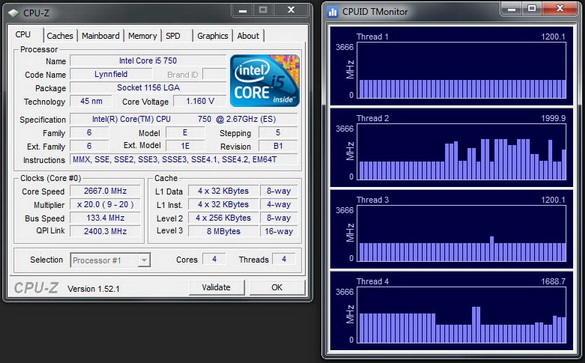This screenshot has width=585, height=363.
Task: Click the Intel Core i5 logo
Action: click(265, 81)
